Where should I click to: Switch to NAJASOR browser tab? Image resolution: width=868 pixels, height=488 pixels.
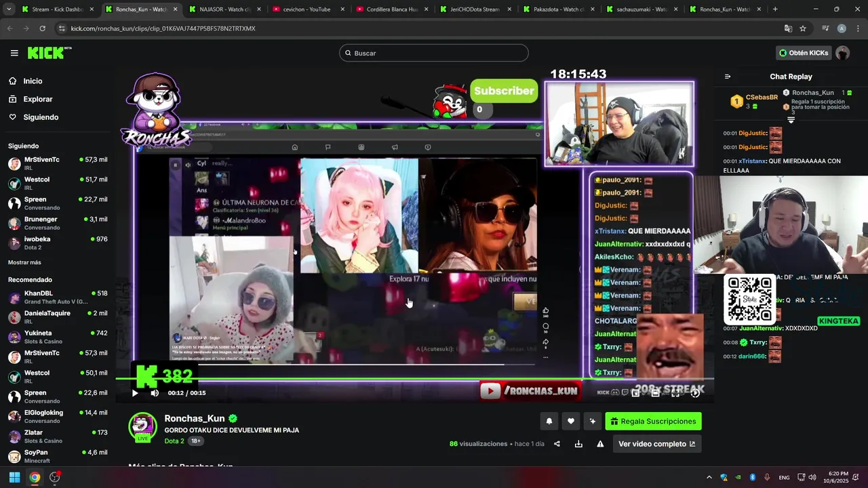tap(225, 9)
